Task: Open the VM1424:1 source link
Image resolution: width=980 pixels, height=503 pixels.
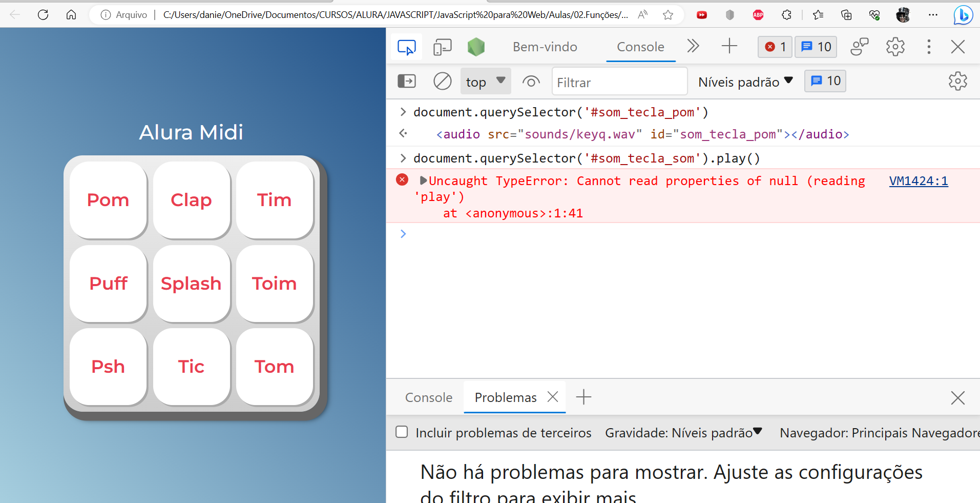Action: (919, 181)
